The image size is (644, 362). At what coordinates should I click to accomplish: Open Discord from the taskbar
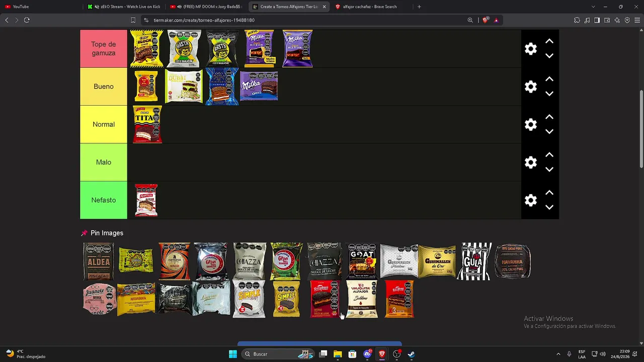tap(367, 354)
